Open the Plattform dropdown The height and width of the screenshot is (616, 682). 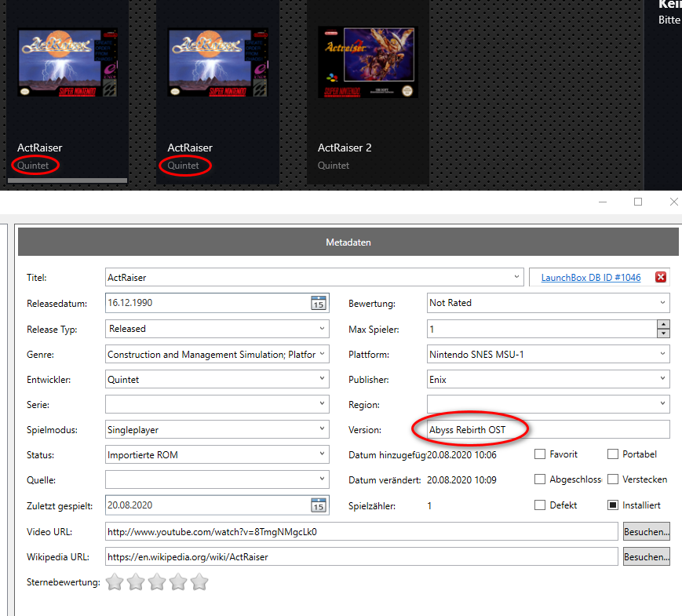click(662, 354)
